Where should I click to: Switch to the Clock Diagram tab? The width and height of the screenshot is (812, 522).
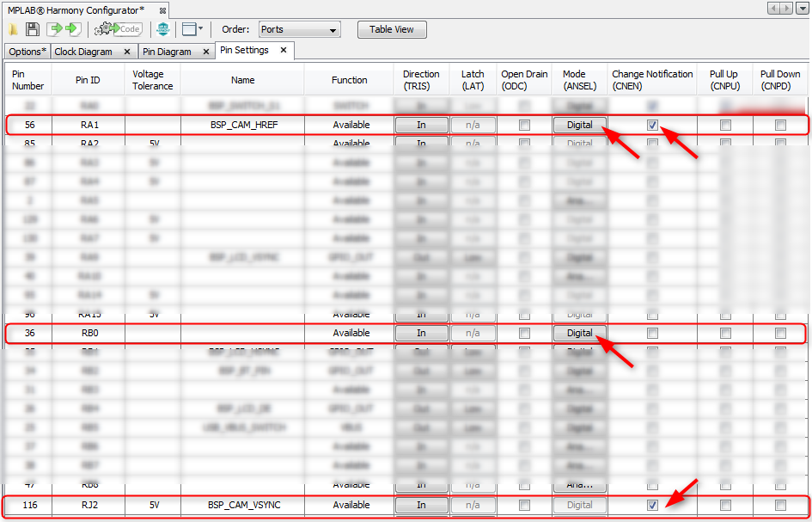tap(83, 52)
